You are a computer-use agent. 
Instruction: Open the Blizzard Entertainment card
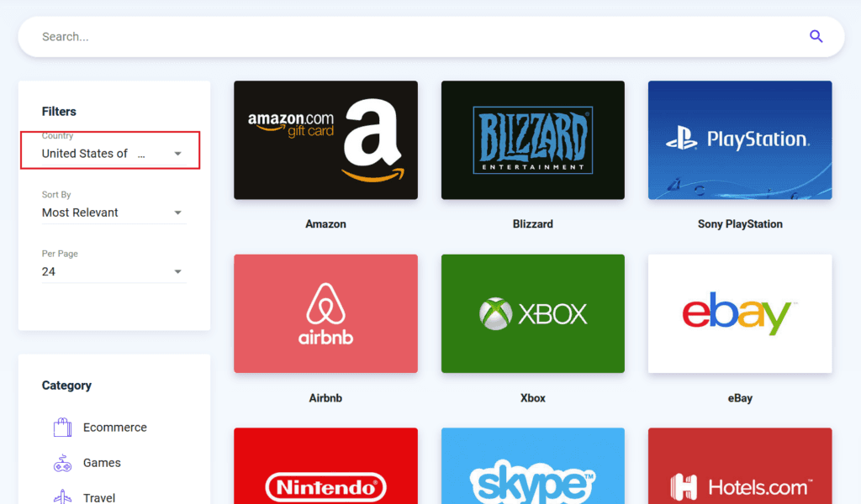[x=532, y=140]
